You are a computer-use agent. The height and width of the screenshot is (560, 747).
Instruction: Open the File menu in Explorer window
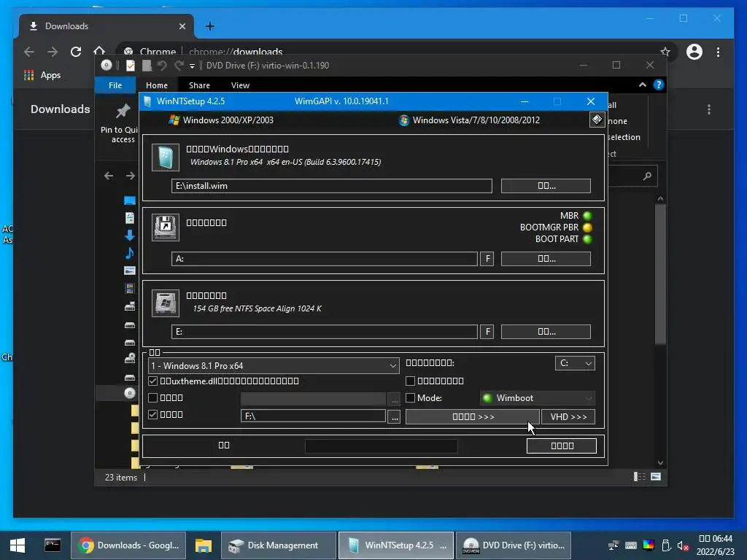[115, 85]
